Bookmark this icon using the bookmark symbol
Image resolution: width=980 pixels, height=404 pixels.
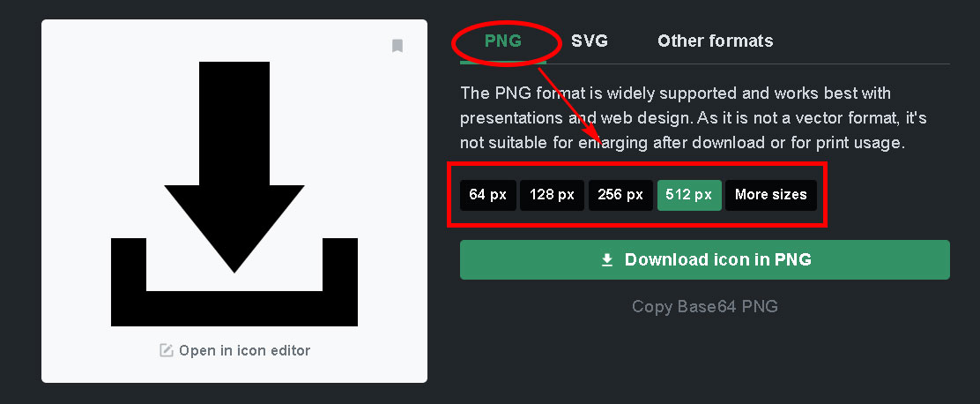[397, 46]
